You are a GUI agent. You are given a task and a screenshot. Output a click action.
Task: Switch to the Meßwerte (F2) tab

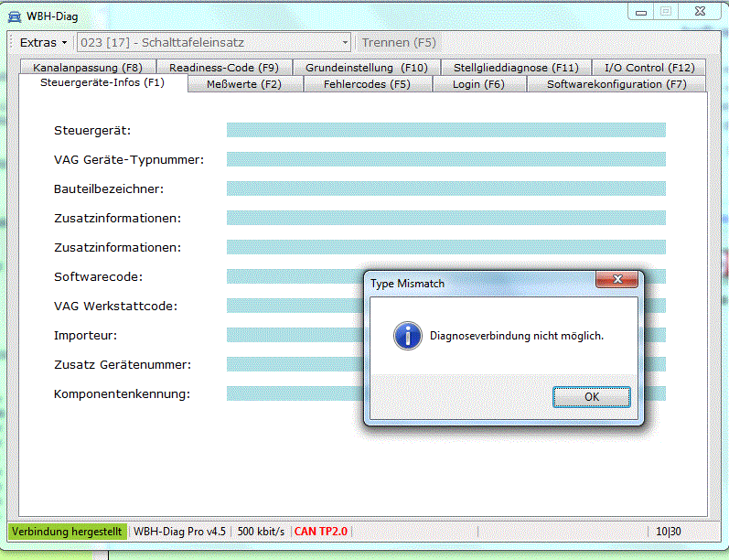pyautogui.click(x=243, y=84)
